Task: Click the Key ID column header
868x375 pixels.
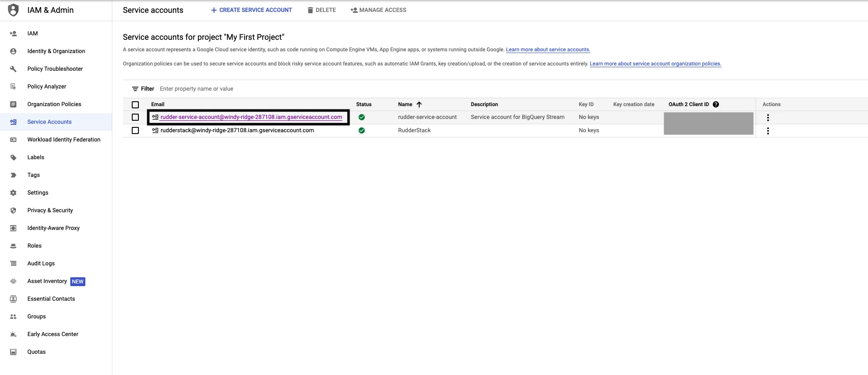Action: [586, 104]
